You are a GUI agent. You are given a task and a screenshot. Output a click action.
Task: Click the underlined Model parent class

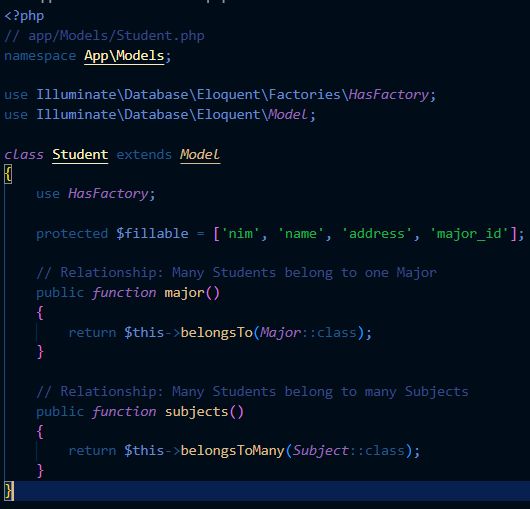pyautogui.click(x=200, y=154)
